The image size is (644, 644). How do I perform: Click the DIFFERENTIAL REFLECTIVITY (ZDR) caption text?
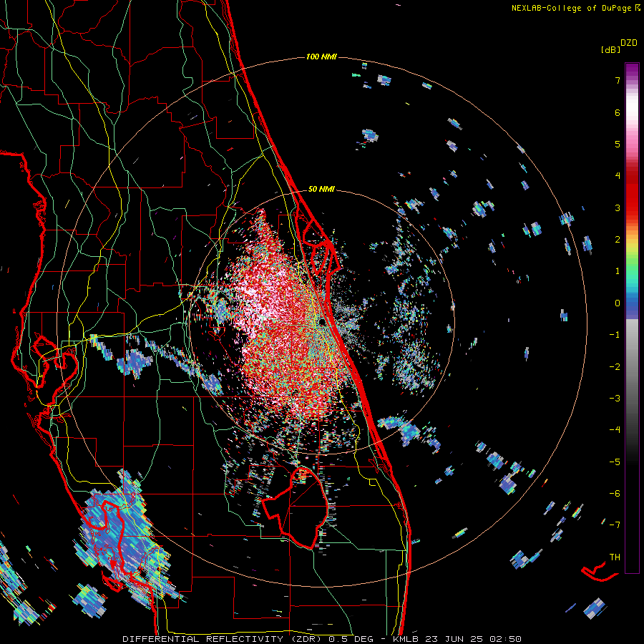223,639
